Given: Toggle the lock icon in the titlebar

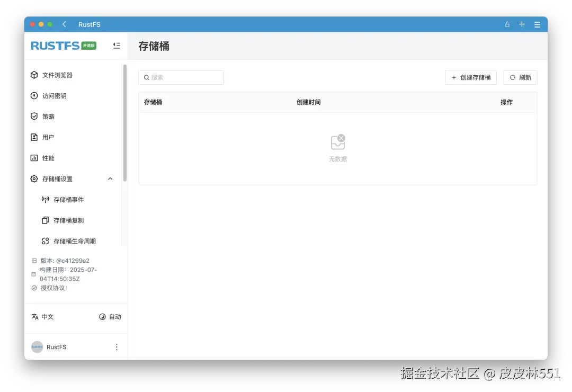Looking at the screenshot, I should point(507,24).
